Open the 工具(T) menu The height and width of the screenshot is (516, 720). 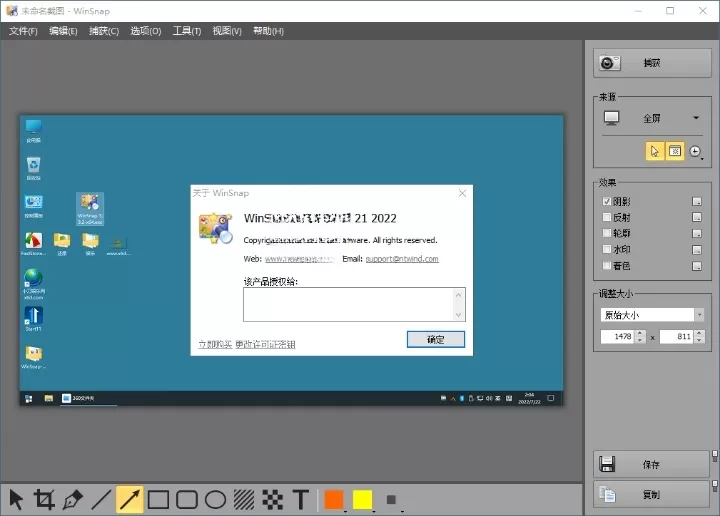(187, 31)
